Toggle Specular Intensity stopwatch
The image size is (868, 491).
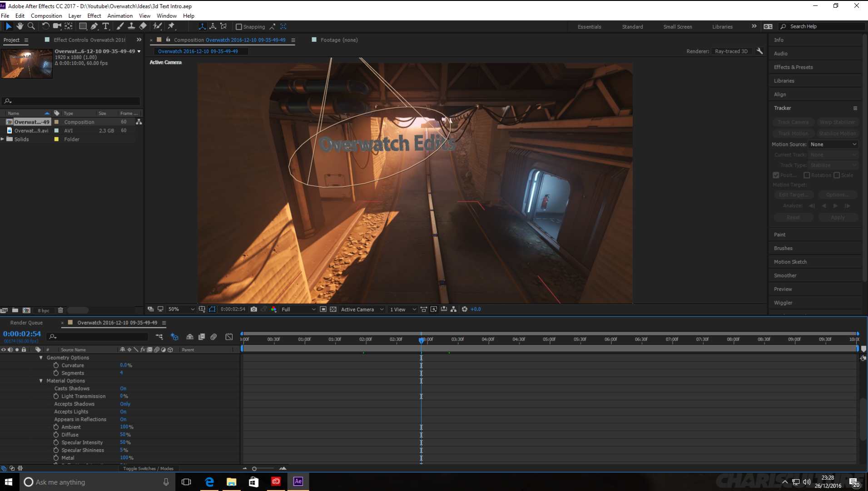(x=56, y=442)
